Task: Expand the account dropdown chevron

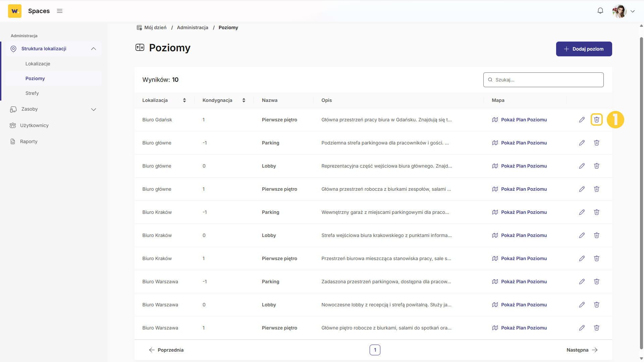Action: (x=633, y=11)
